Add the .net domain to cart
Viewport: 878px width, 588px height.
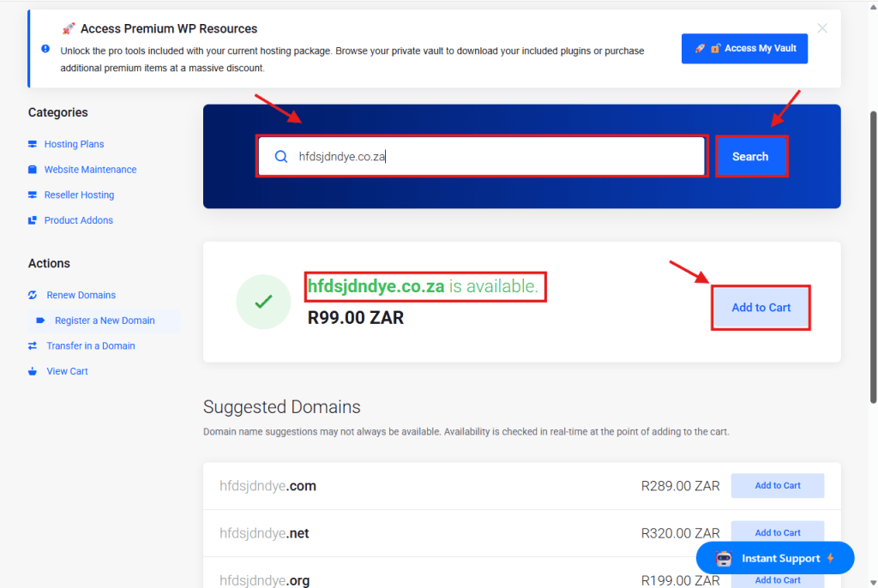click(x=777, y=533)
